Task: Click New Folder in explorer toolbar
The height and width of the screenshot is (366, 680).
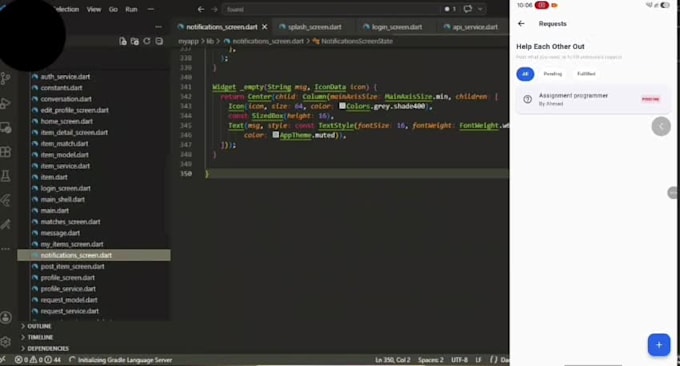Action: 135,41
